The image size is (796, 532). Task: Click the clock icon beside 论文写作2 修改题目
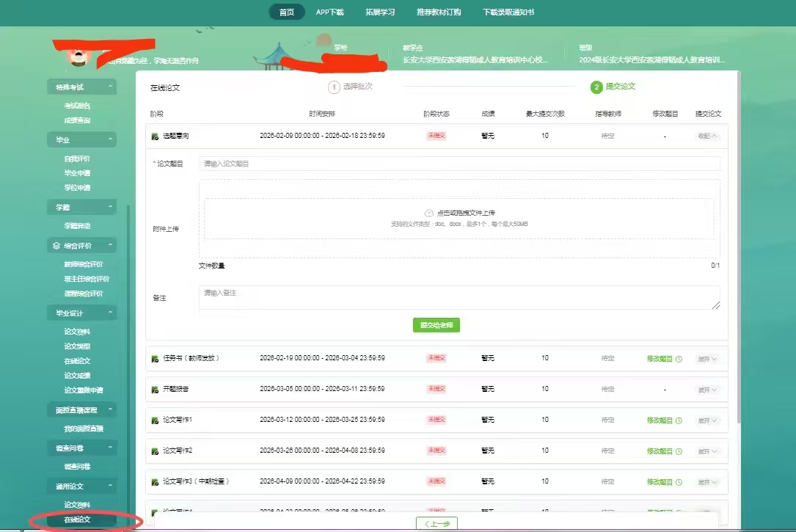pyautogui.click(x=679, y=451)
